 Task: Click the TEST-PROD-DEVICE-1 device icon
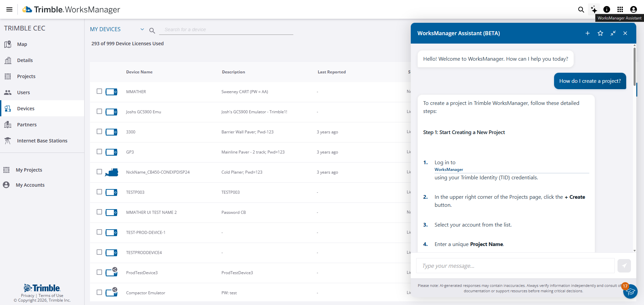click(111, 233)
